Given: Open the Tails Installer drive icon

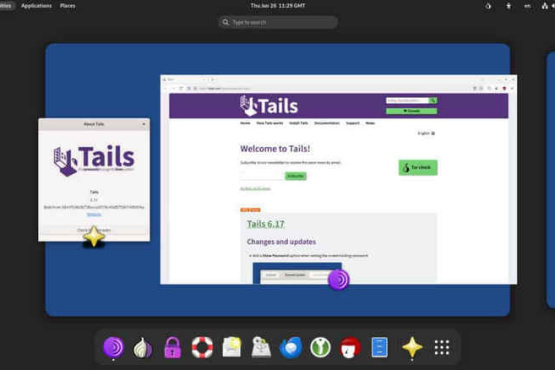Looking at the screenshot, I should (x=261, y=347).
